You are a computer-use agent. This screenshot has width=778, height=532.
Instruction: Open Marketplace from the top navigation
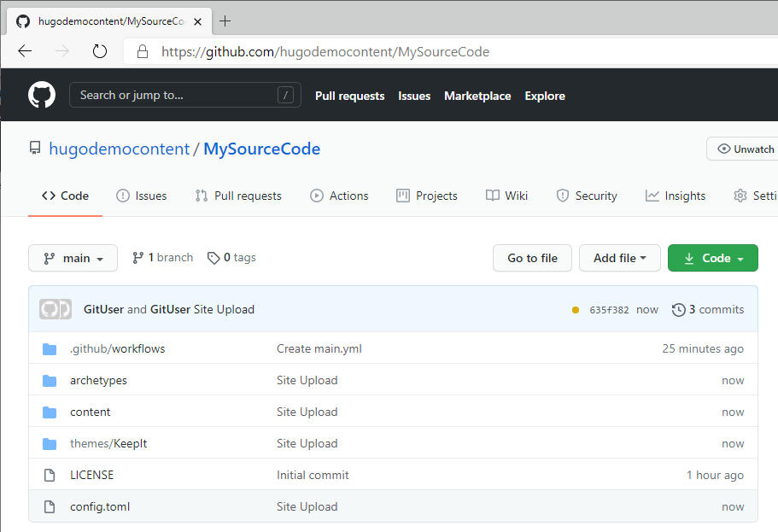477,96
